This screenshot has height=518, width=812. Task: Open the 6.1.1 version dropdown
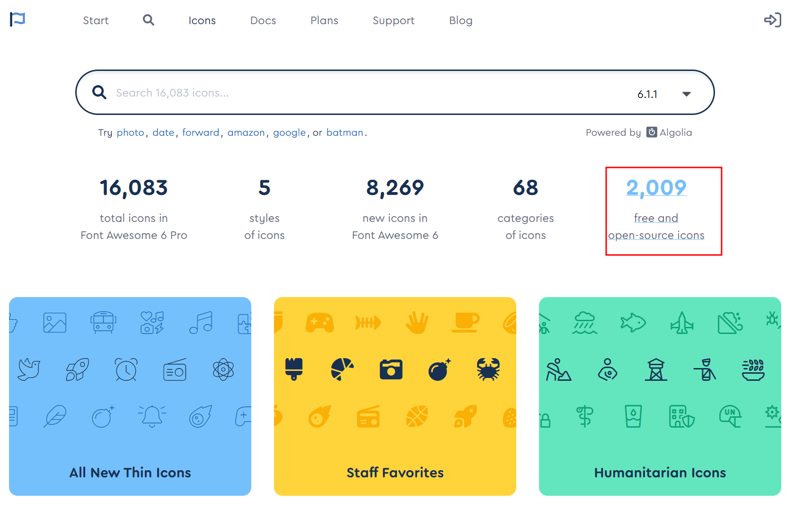(664, 94)
